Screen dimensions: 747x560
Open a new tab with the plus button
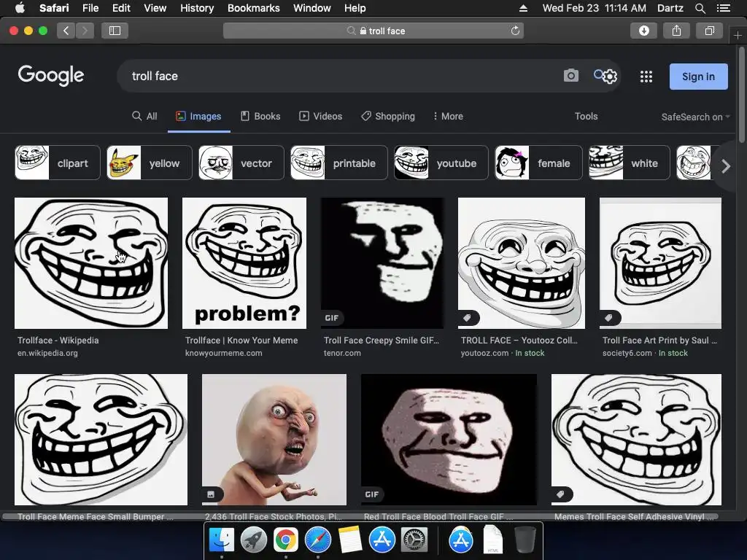click(738, 35)
